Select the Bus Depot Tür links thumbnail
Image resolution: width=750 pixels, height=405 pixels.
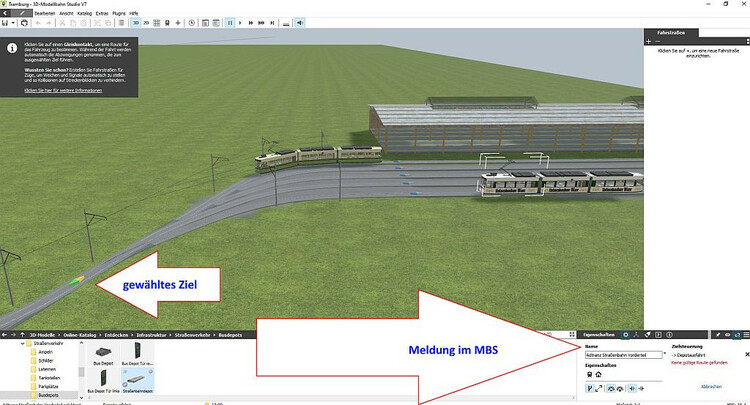coord(103,382)
